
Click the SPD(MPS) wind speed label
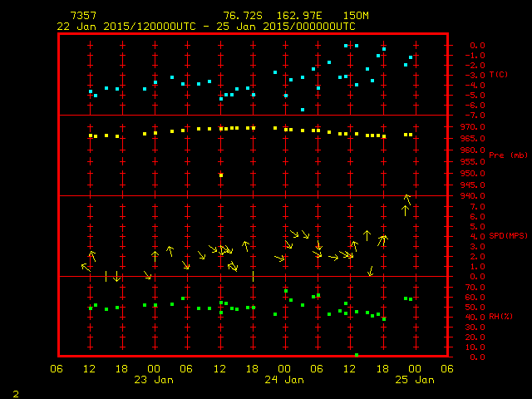point(508,236)
